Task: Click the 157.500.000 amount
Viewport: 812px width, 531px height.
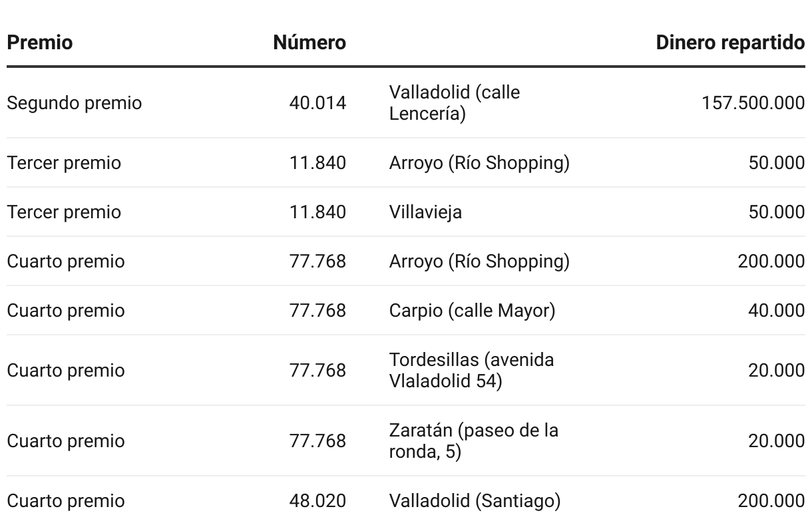Action: 753,103
